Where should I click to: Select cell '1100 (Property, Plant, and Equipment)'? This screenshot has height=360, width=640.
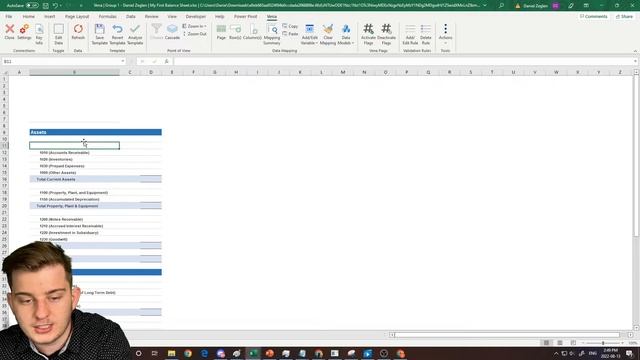coord(74,193)
